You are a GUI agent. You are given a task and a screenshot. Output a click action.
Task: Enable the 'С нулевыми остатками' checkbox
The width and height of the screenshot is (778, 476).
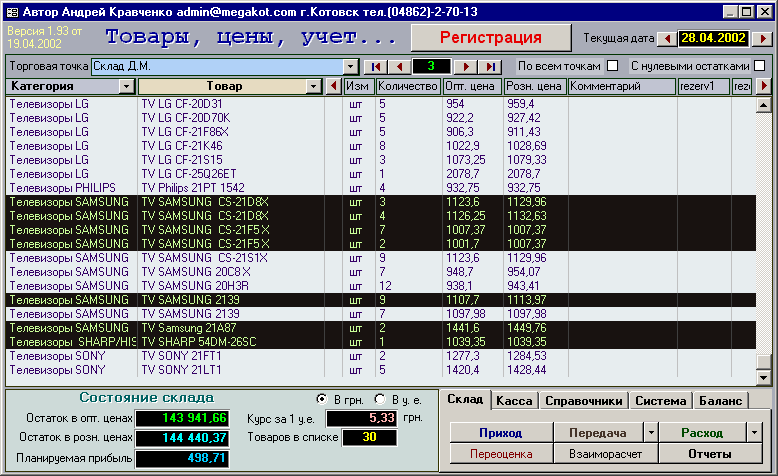[759, 66]
